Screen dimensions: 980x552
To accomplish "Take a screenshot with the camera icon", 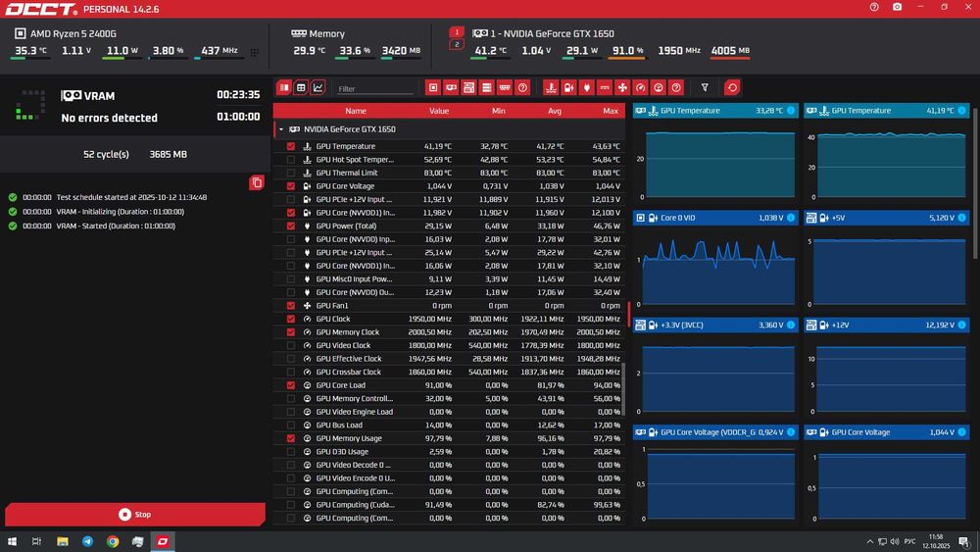I will pyautogui.click(x=898, y=7).
